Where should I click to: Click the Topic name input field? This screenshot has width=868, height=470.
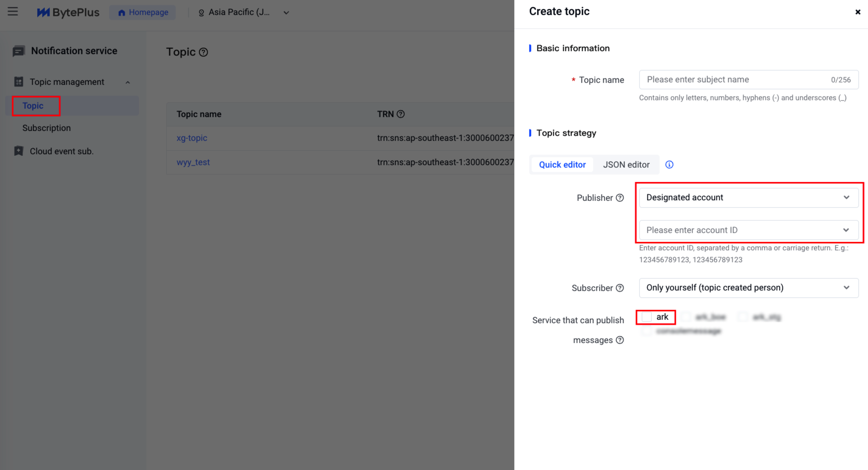(734, 80)
